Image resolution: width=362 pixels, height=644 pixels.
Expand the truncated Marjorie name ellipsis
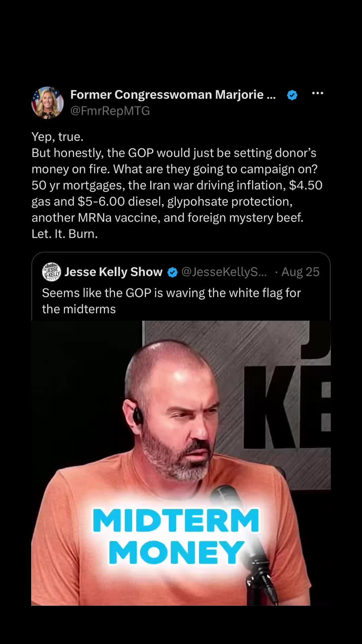coord(271,96)
